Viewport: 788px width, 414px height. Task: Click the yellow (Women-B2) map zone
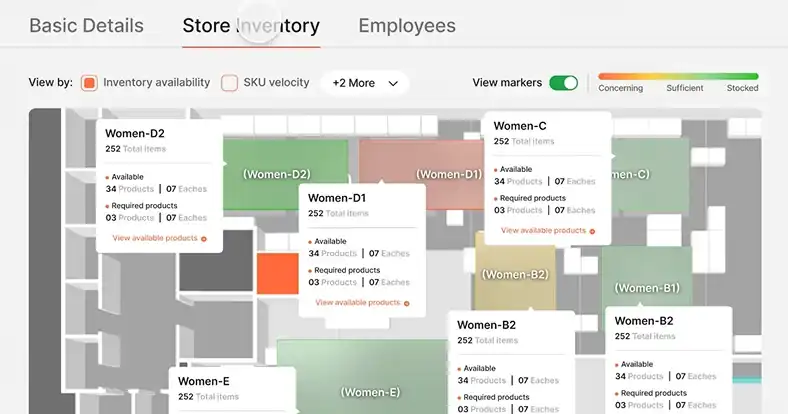(514, 274)
